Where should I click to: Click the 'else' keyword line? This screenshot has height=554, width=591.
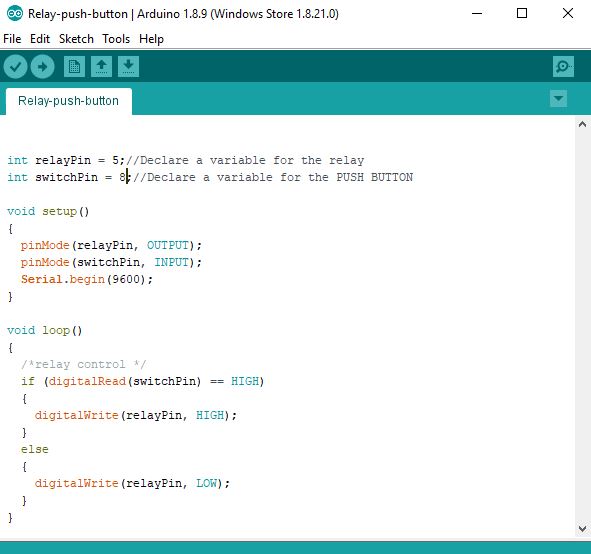click(x=35, y=449)
